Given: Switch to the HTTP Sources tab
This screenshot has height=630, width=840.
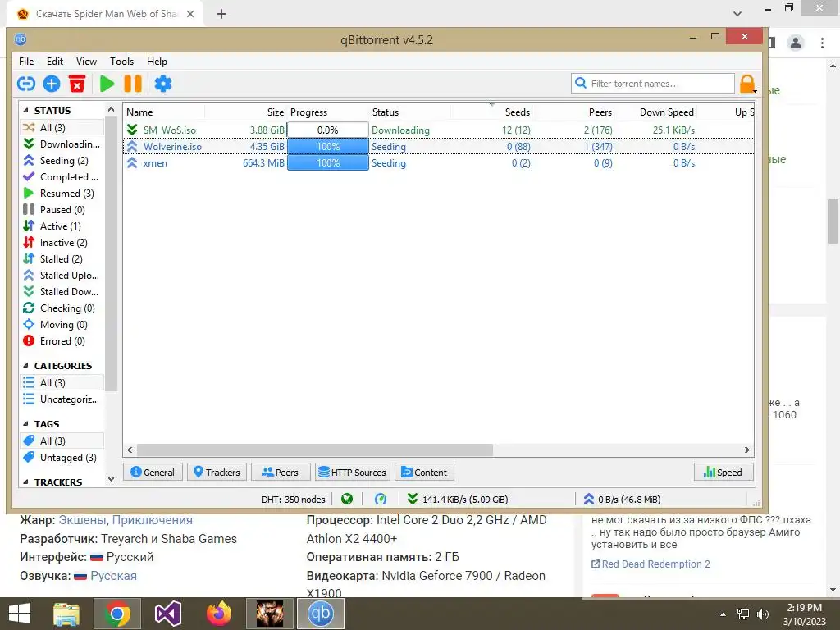Looking at the screenshot, I should tap(353, 472).
